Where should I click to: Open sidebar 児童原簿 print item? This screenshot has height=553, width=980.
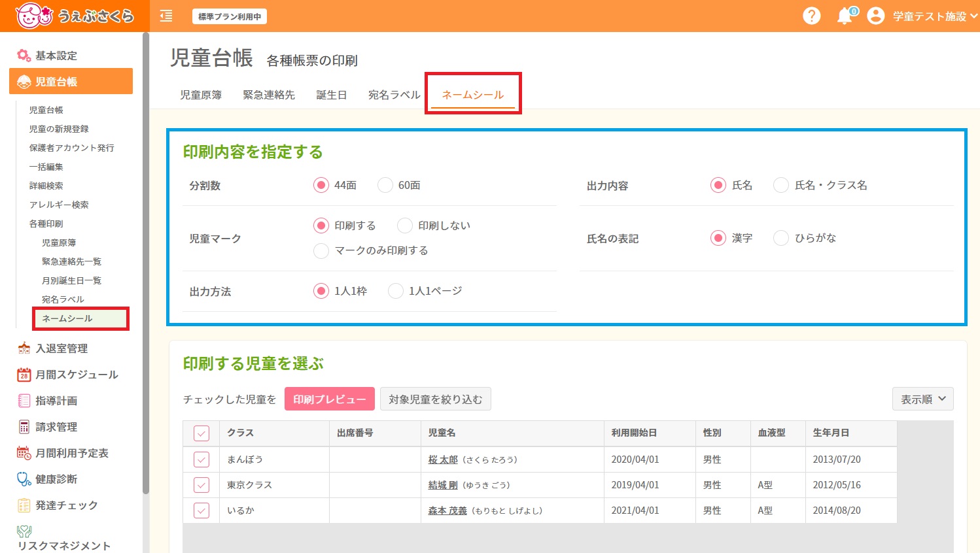tap(59, 243)
